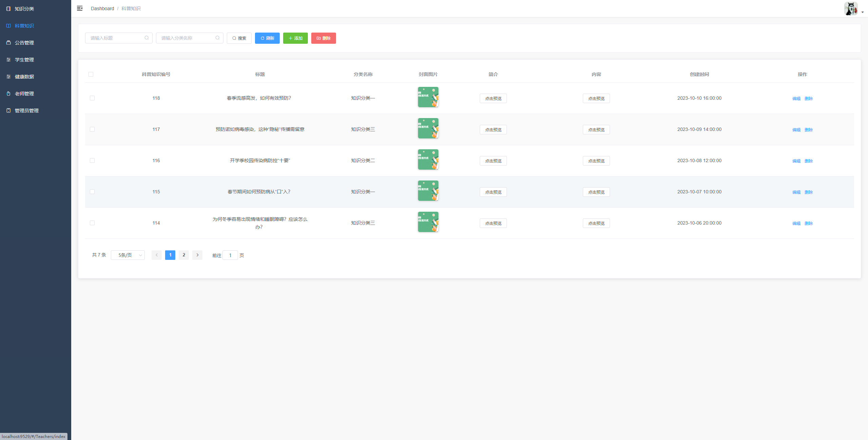Check the checkbox for row 117
The width and height of the screenshot is (868, 440).
[92, 129]
